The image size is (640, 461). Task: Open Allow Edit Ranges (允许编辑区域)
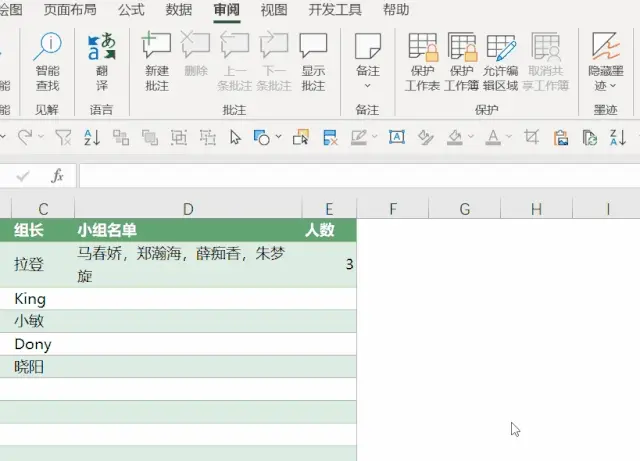click(500, 62)
